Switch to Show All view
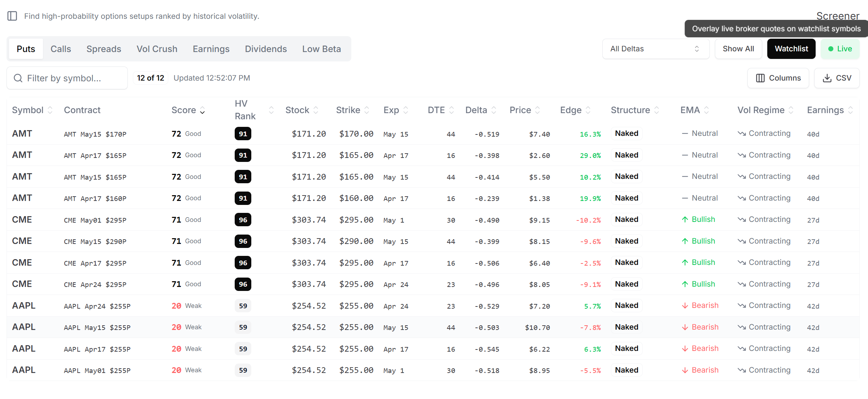868x399 pixels. pos(738,49)
